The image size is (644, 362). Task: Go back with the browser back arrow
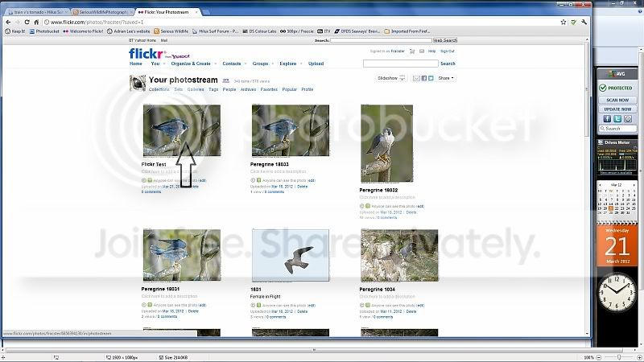(x=8, y=23)
